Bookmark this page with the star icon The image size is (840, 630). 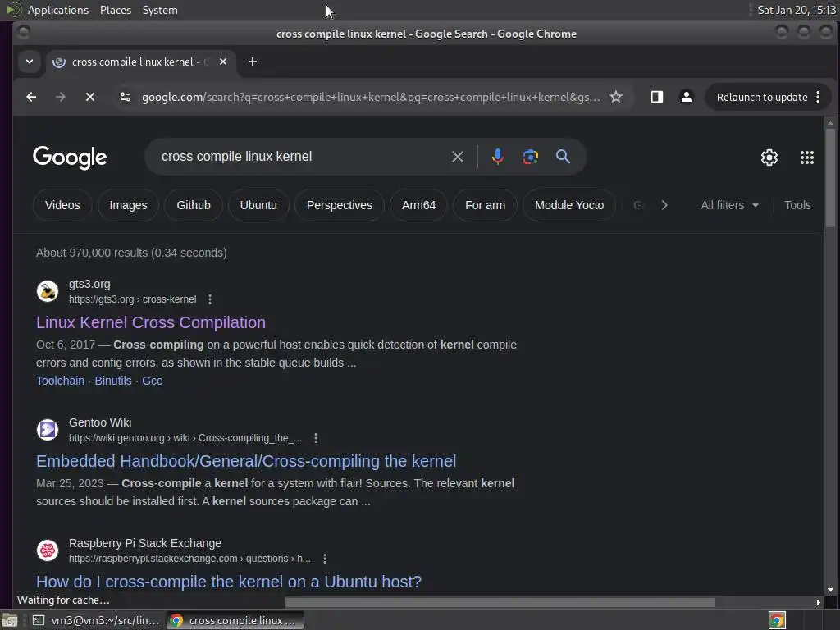(616, 97)
